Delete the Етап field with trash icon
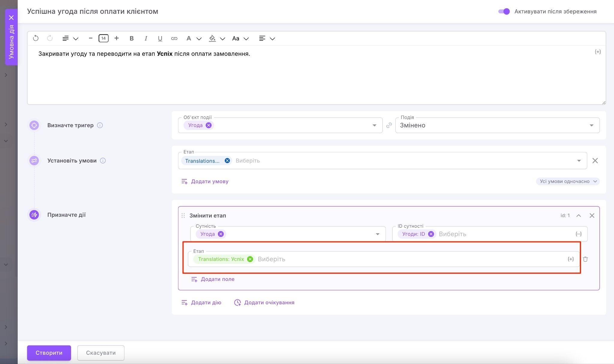Screen dimensions: 614x364 tap(585, 259)
